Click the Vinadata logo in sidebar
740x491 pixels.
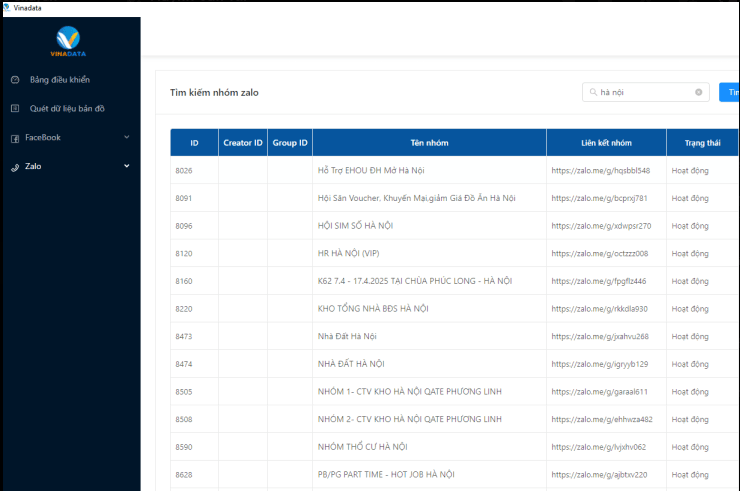[x=70, y=42]
